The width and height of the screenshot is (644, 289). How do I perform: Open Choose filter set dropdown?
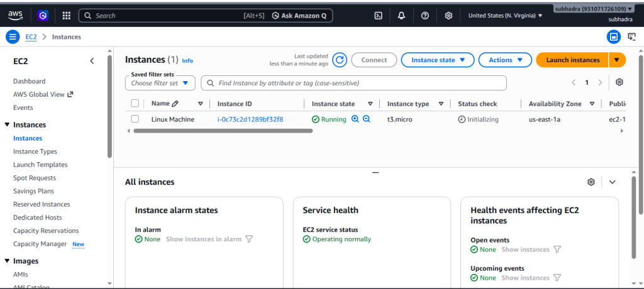pos(160,83)
